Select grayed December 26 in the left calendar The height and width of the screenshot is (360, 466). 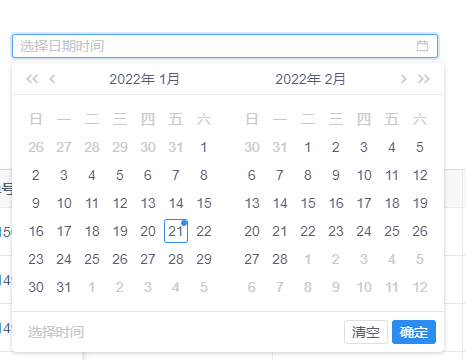coord(36,147)
